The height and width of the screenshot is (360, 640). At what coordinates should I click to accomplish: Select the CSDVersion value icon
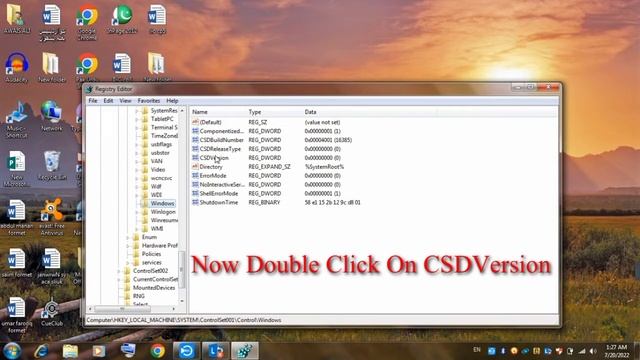[x=195, y=158]
